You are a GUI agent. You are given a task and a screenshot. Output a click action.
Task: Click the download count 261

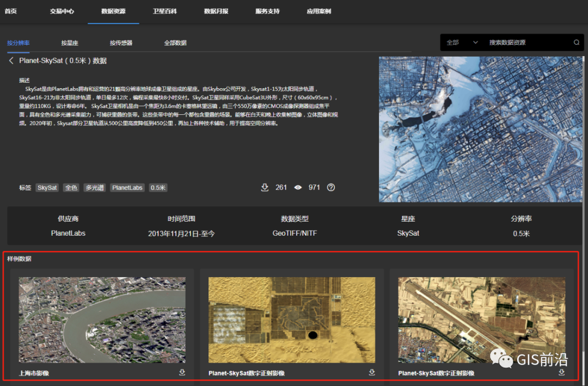click(x=281, y=188)
